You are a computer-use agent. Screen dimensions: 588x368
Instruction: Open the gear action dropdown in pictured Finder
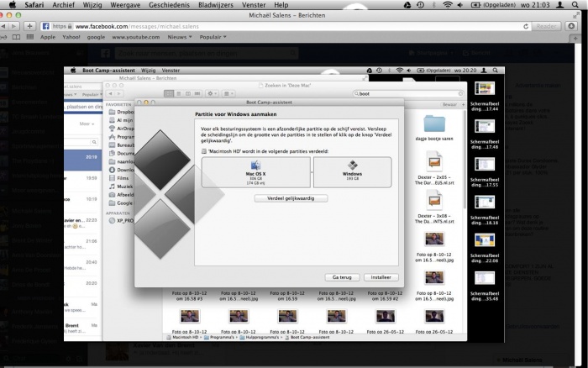pos(212,93)
